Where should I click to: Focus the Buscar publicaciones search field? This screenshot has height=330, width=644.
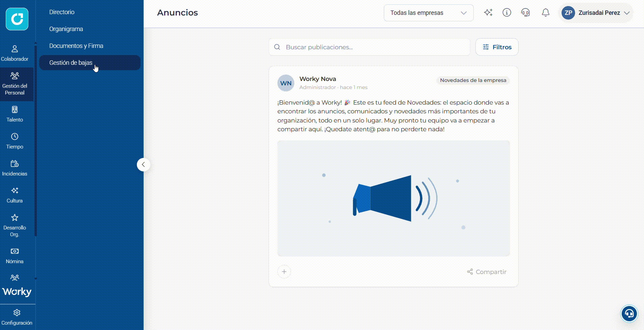pyautogui.click(x=369, y=47)
